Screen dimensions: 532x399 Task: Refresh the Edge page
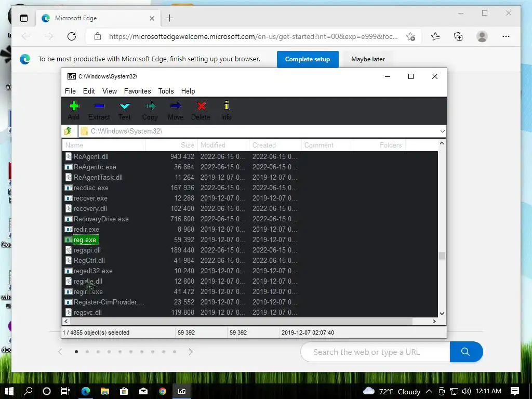[x=72, y=36]
